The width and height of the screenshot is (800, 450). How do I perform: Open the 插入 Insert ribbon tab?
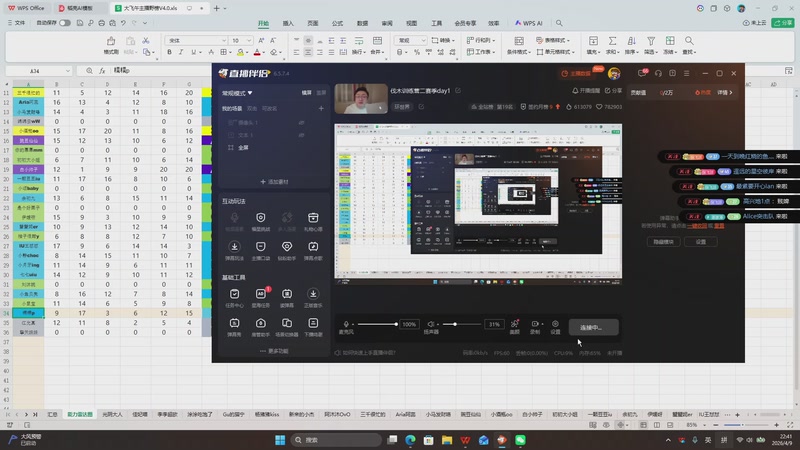288,23
